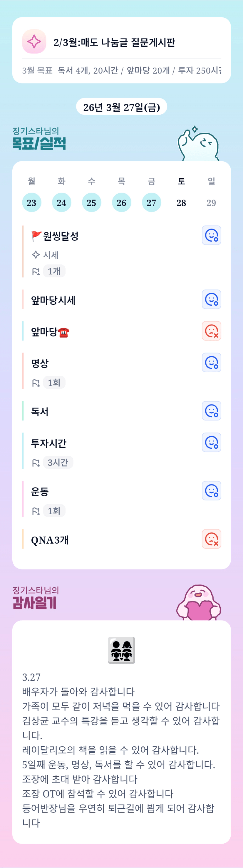Image resolution: width=243 pixels, height=868 pixels.
Task: Click the 1개 goal tag under 원씽달성
Action: pyautogui.click(x=54, y=271)
